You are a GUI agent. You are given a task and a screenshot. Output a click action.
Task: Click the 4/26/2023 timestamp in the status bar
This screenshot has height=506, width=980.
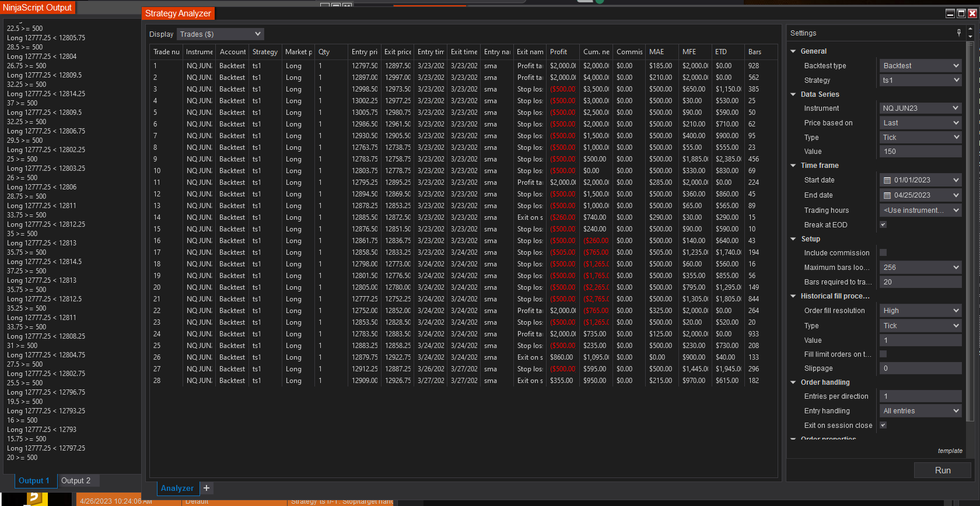point(116,501)
